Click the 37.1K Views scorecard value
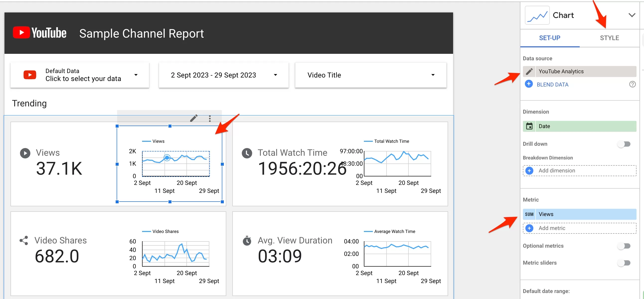Image resolution: width=644 pixels, height=299 pixels. point(59,169)
